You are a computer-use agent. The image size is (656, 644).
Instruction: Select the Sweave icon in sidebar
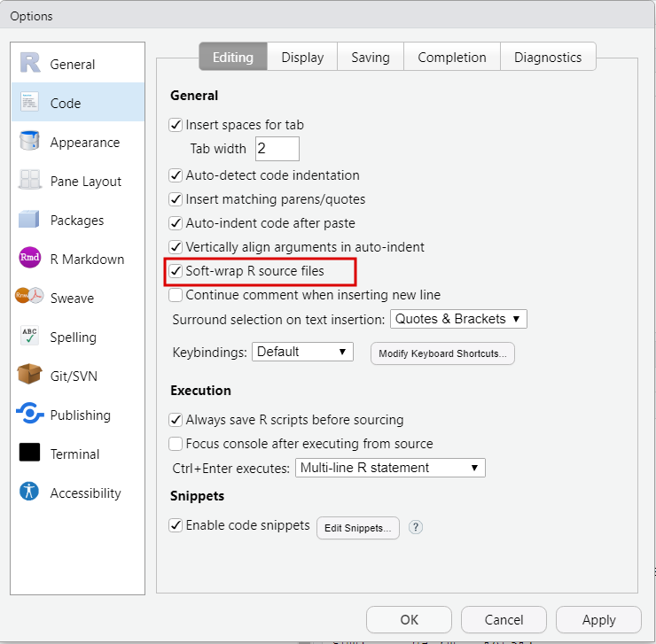pos(30,298)
